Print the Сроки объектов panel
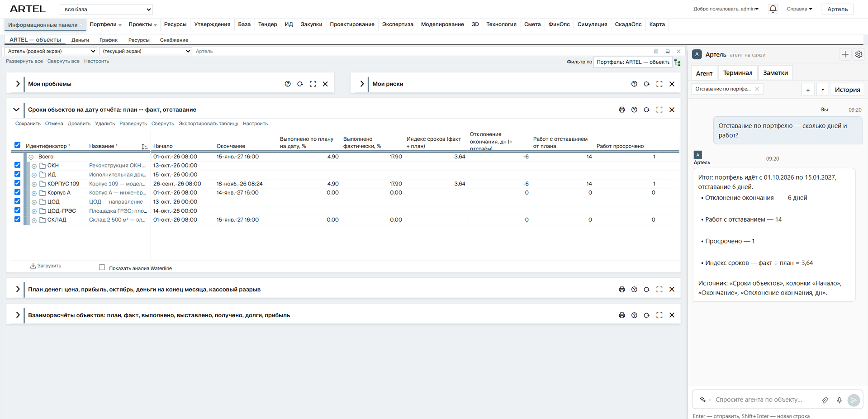The height and width of the screenshot is (419, 868). [x=622, y=110]
